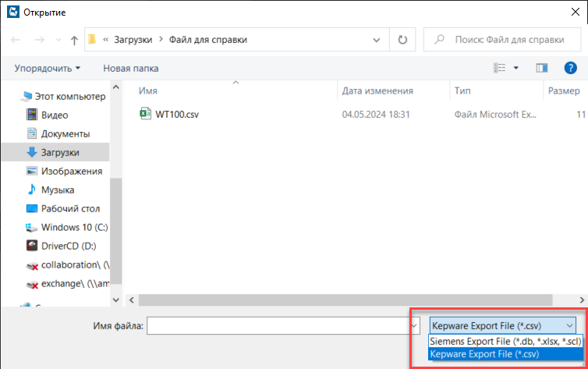This screenshot has height=369, width=588.
Task: Click the date 04.05.2024 18:31 cell
Action: coord(376,115)
